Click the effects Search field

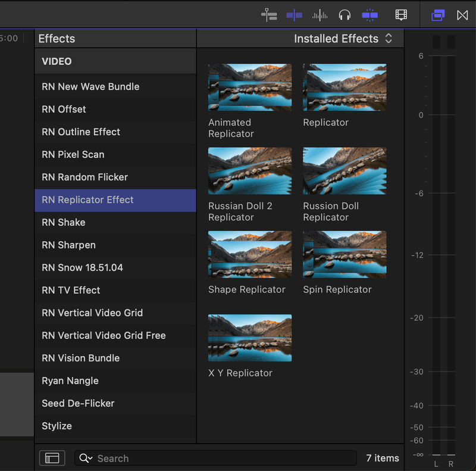pos(220,458)
